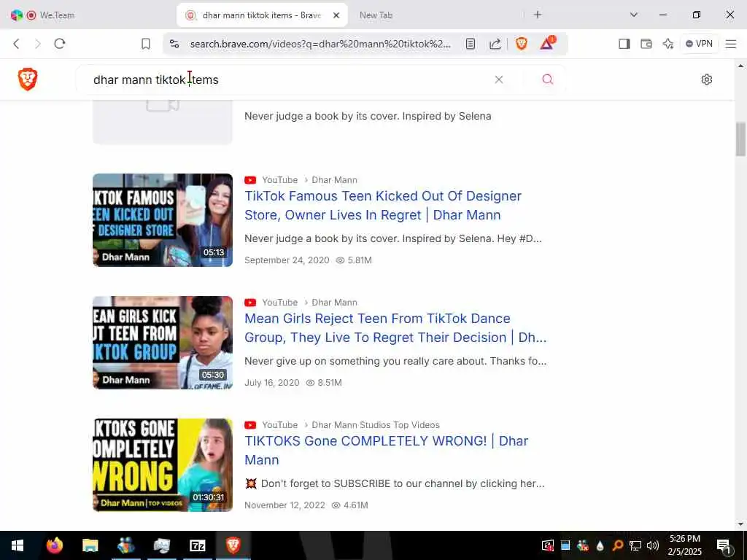The height and width of the screenshot is (560, 747).
Task: Click YouTube icon on Designer Store result
Action: (x=250, y=180)
